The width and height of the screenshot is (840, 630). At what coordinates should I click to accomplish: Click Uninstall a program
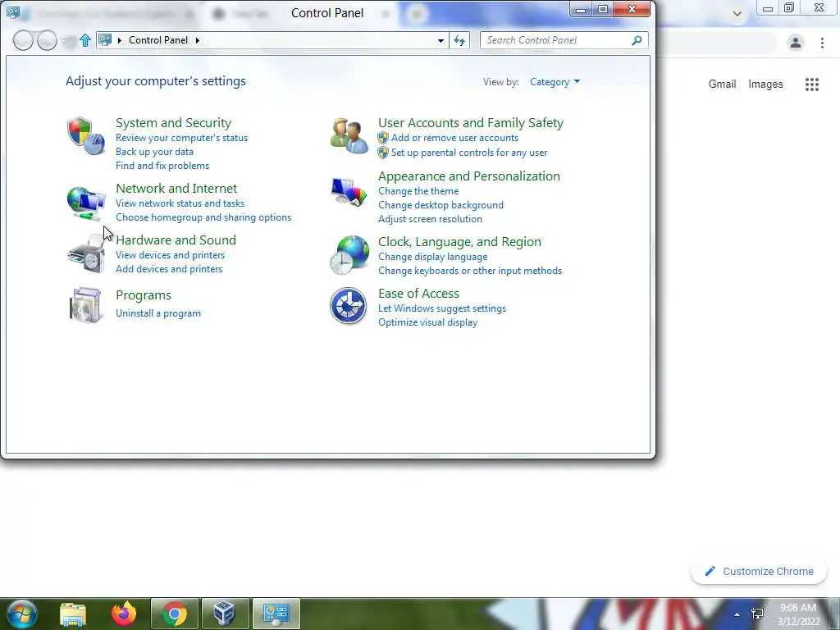coord(158,313)
